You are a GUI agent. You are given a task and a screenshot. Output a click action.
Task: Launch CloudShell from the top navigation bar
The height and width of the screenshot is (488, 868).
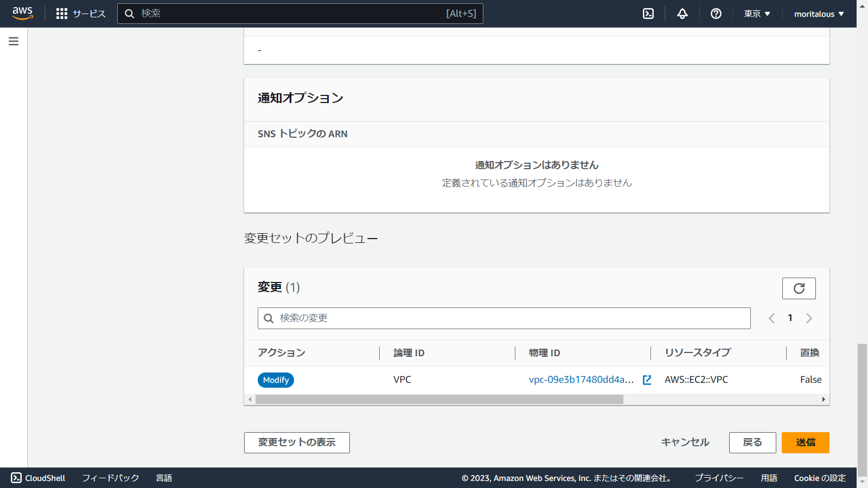(x=648, y=14)
